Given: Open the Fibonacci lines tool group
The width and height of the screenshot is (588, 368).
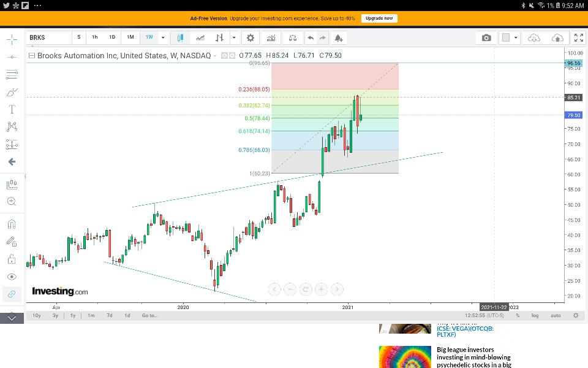Looking at the screenshot, I should click(12, 74).
